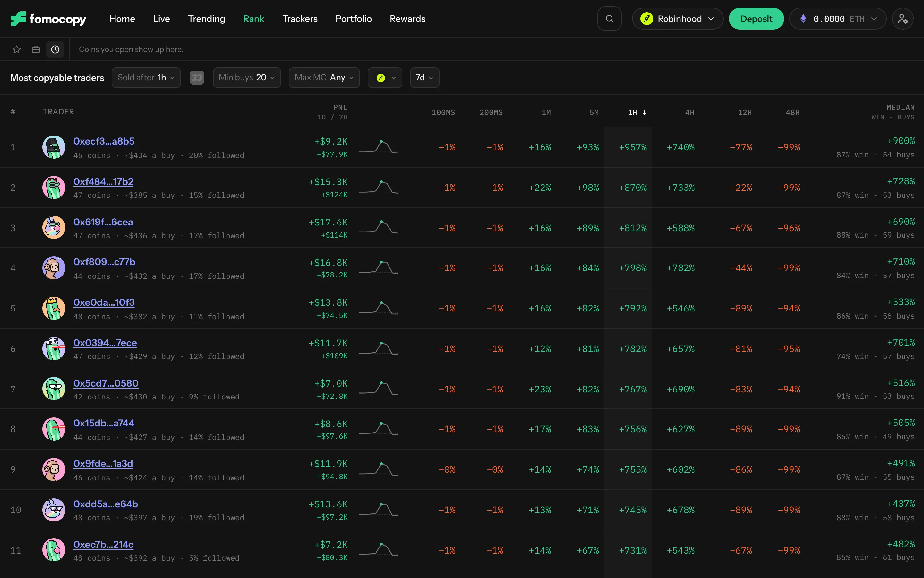The width and height of the screenshot is (924, 578).
Task: Open the Robinhood network selector
Action: tap(678, 19)
